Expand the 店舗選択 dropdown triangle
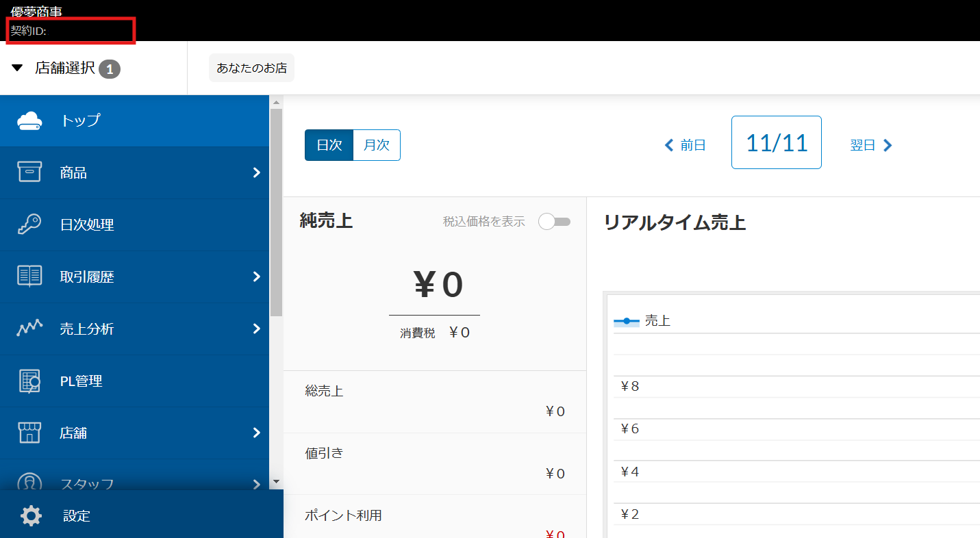This screenshot has width=980, height=538. click(17, 68)
